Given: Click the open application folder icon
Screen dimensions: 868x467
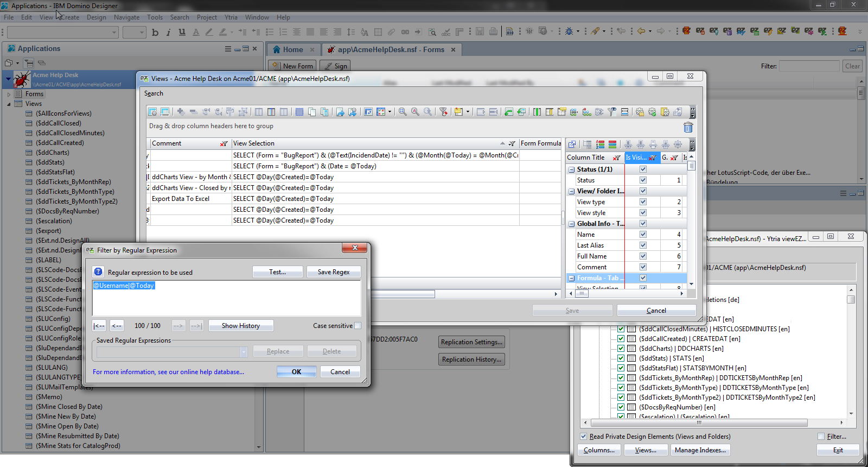Looking at the screenshot, I should click(x=10, y=63).
